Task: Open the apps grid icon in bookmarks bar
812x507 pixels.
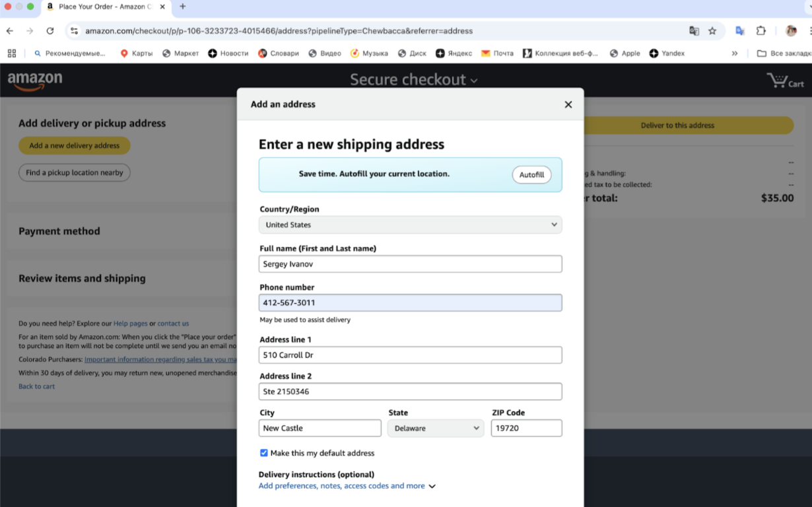Action: (12, 53)
